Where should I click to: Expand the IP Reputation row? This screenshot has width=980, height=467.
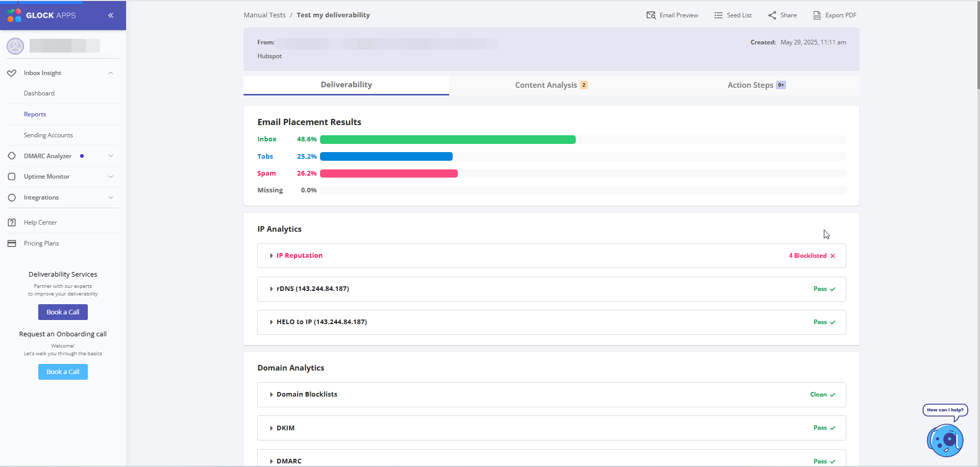coord(299,256)
